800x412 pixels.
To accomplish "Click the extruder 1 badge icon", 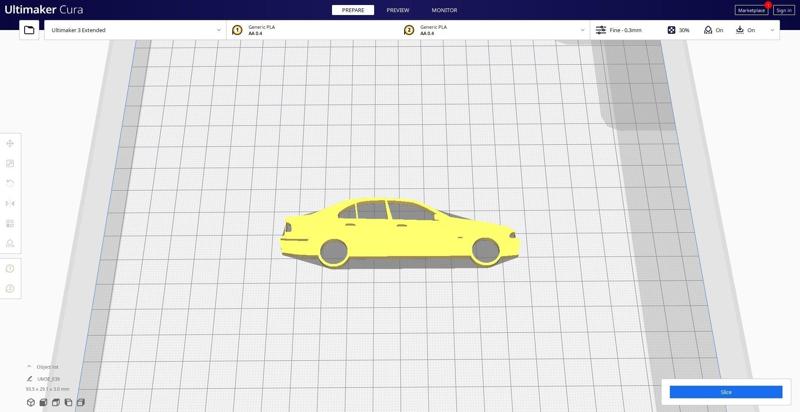I will [237, 30].
